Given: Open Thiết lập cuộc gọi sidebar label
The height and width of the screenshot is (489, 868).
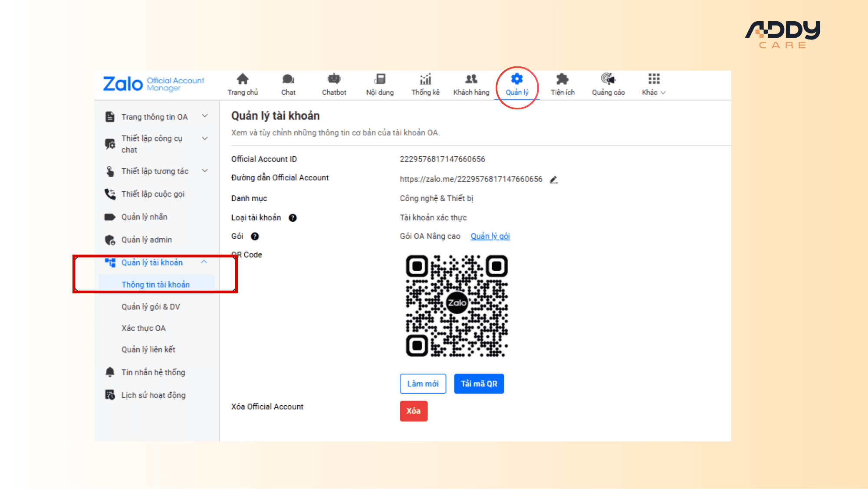Looking at the screenshot, I should [153, 194].
